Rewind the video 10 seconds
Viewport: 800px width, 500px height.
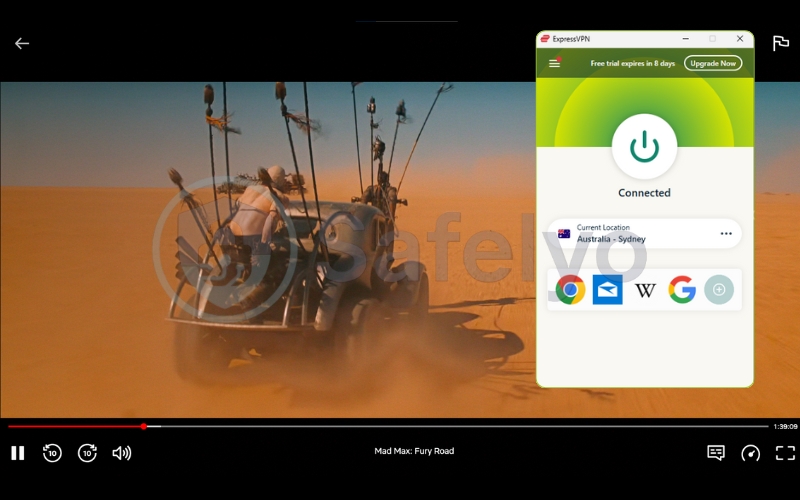point(52,453)
